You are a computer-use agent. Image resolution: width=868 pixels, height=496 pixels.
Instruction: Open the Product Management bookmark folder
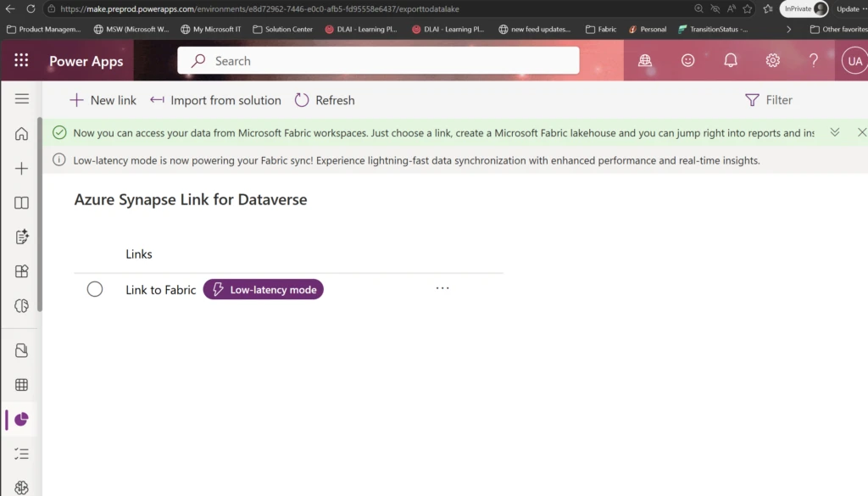[x=44, y=30]
